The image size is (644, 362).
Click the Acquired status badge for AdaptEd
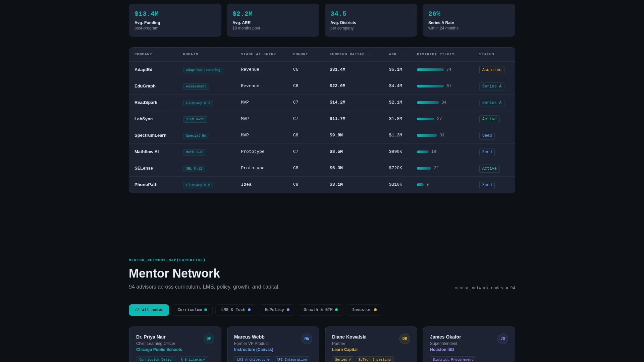(492, 70)
